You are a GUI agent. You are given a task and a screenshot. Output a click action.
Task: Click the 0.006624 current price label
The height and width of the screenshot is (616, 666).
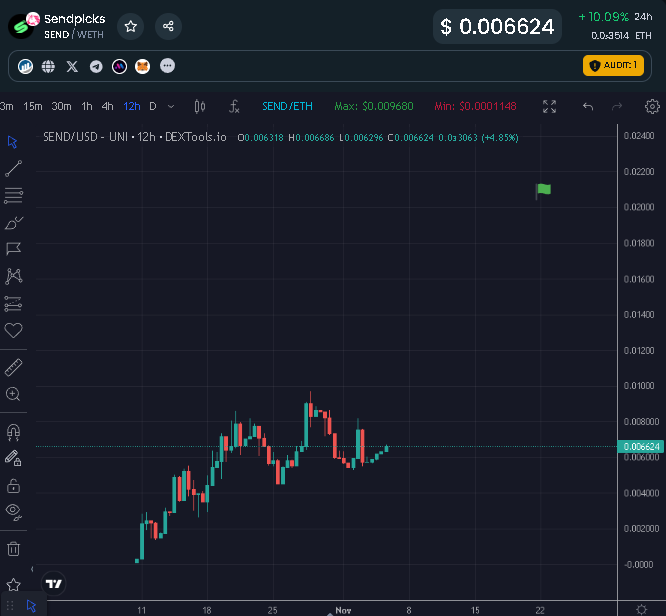pyautogui.click(x=641, y=446)
